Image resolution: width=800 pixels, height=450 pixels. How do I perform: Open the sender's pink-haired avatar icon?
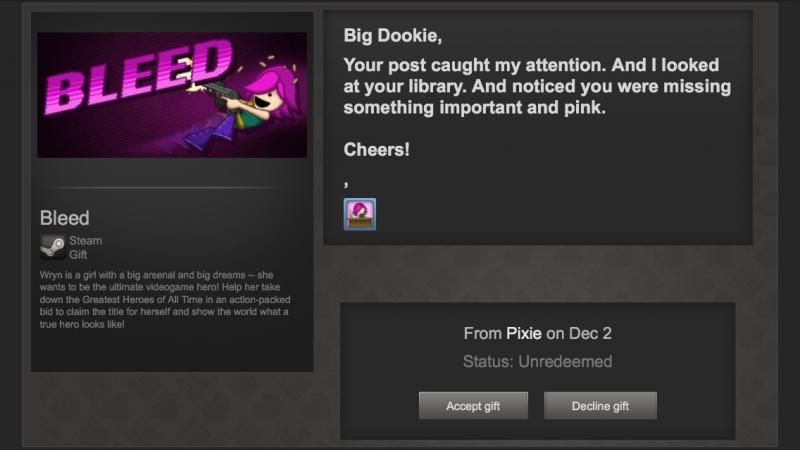(360, 214)
